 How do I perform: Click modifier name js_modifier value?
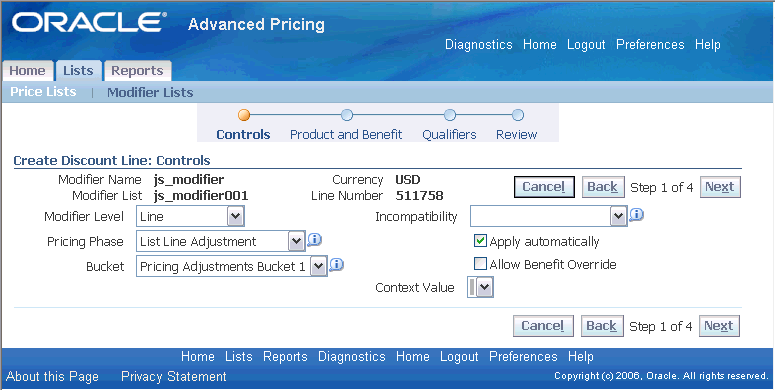189,179
